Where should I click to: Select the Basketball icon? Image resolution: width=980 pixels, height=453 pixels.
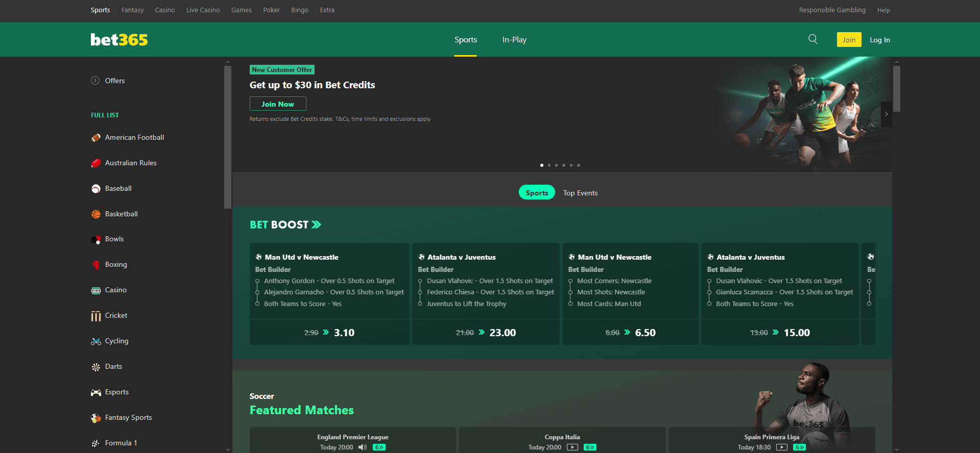coord(95,214)
